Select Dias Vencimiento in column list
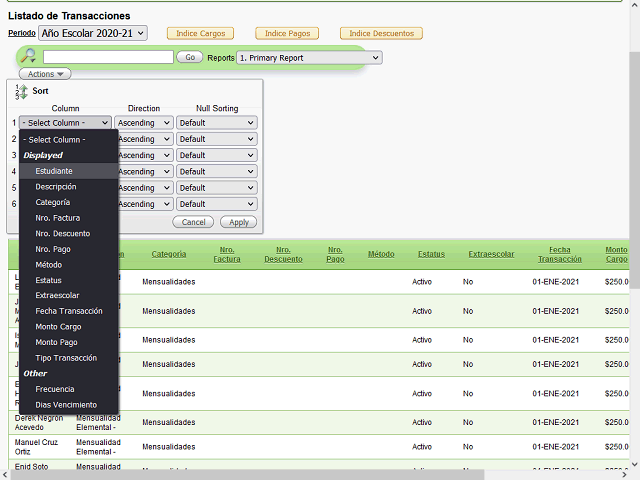 69,405
